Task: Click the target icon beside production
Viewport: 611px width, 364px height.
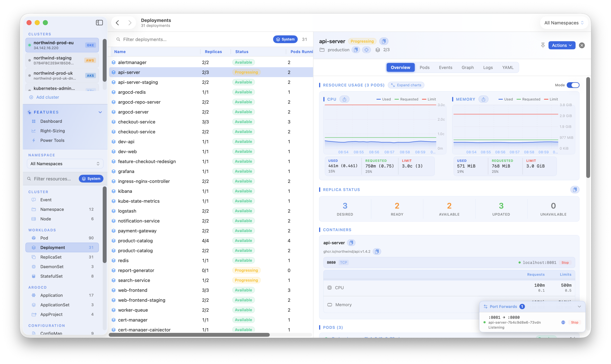Action: 366,50
